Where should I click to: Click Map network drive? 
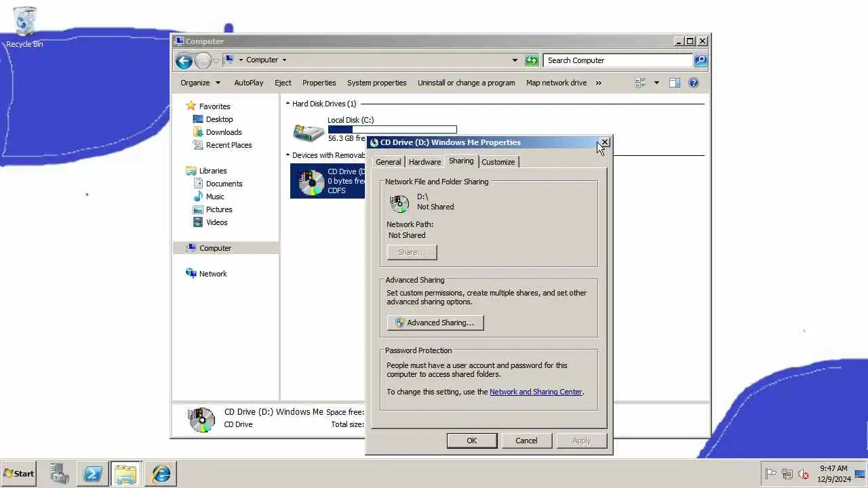556,83
